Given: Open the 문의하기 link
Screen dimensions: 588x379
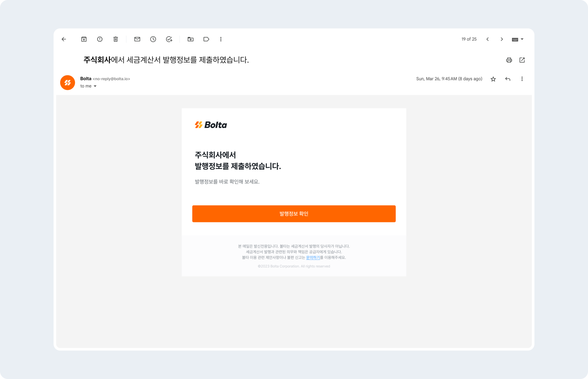Looking at the screenshot, I should (313, 258).
